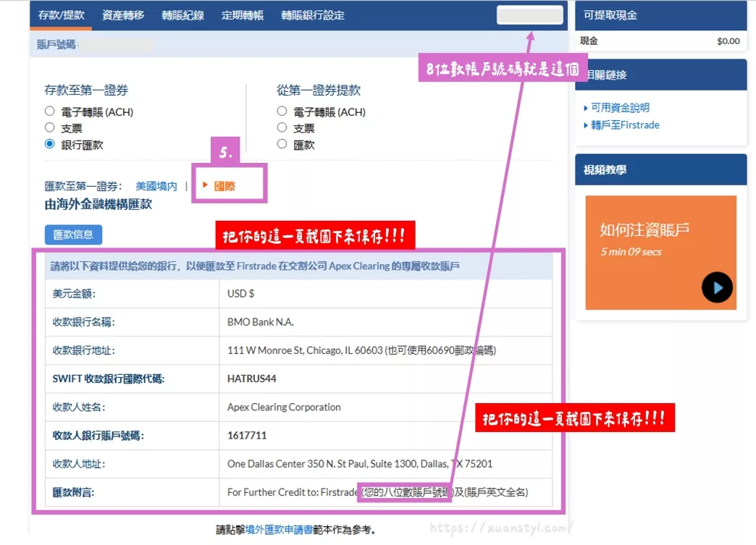Click the 從第一證券提款 heading
The height and width of the screenshot is (545, 756).
319,90
